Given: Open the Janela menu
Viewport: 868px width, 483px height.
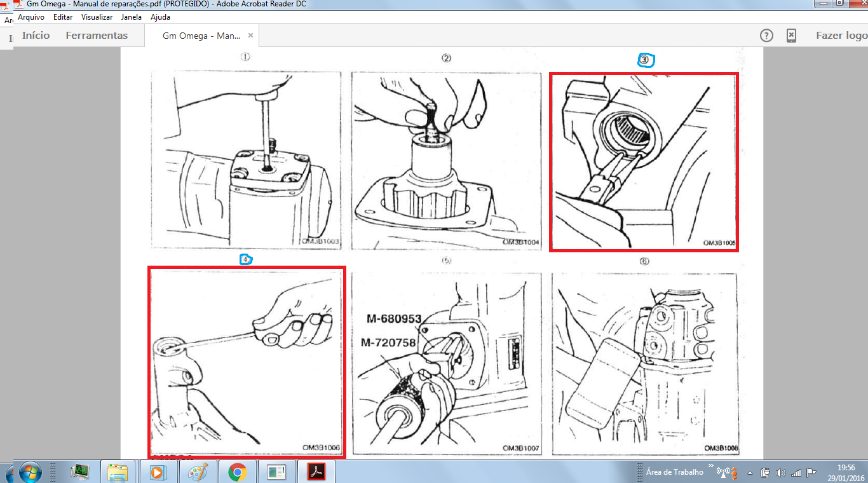Looking at the screenshot, I should tap(132, 17).
